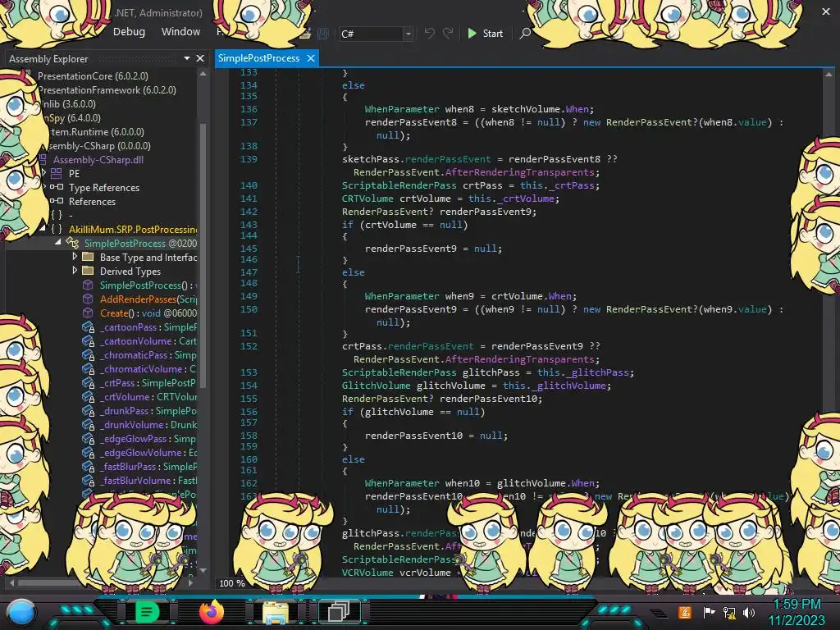Click the Assembly Explorer vertical scrollbar thumb

[x=203, y=254]
